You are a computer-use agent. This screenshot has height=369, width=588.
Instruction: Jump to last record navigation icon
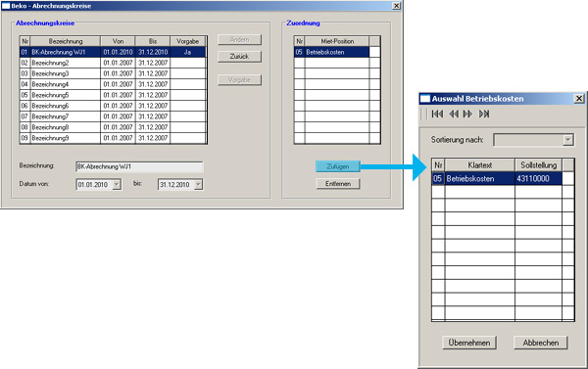(484, 114)
